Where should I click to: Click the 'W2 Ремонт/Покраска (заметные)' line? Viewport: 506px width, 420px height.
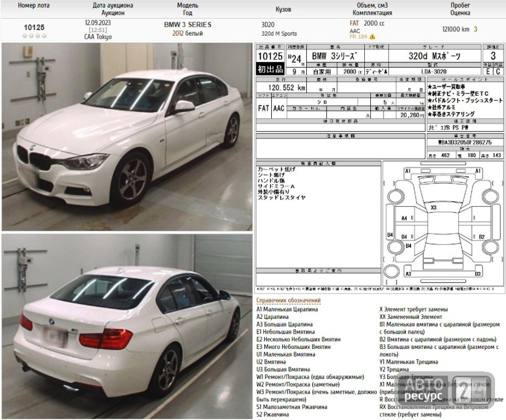[298, 384]
